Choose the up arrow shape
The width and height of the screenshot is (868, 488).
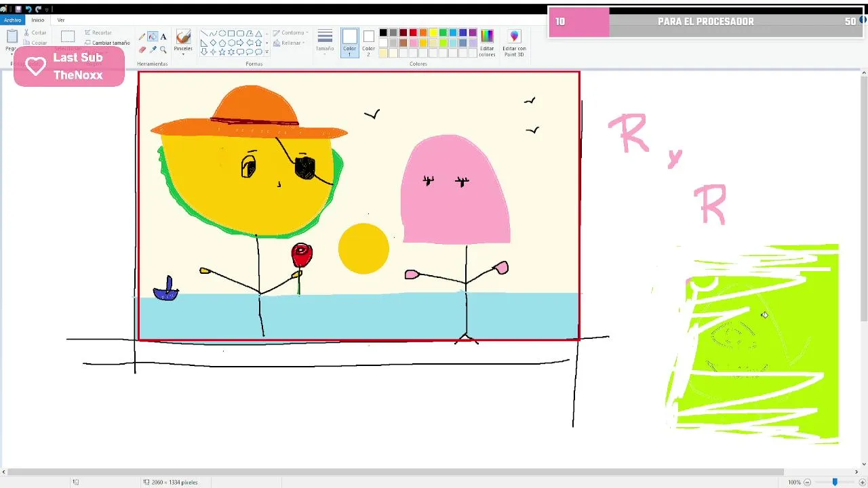(258, 43)
